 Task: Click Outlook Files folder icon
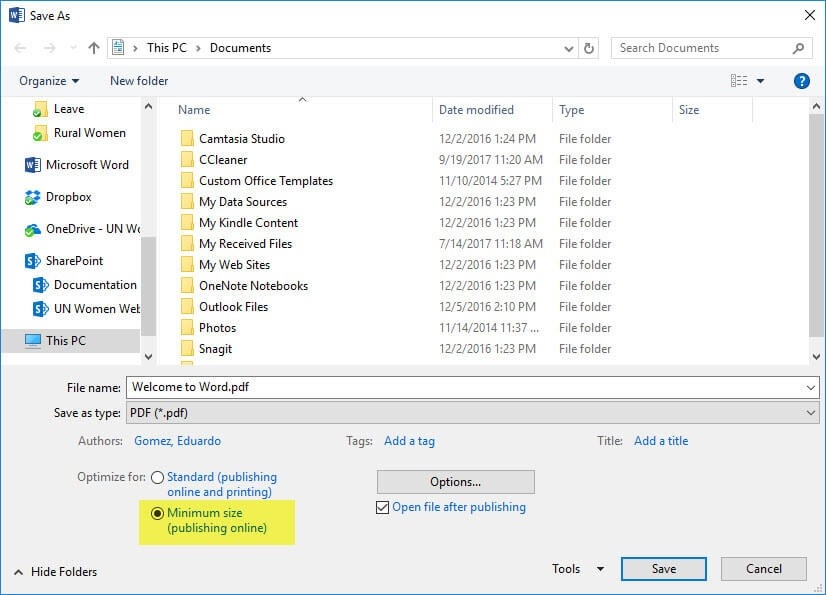187,307
